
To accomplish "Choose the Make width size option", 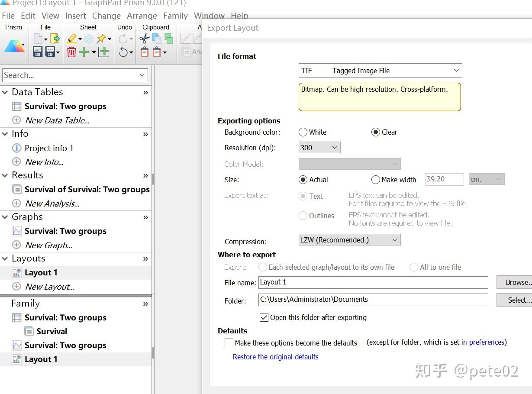I will [376, 180].
